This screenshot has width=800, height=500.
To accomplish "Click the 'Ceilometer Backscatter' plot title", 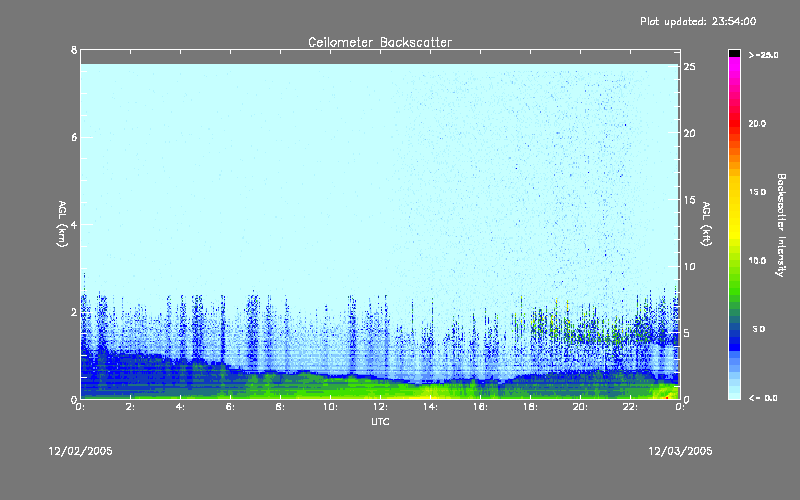I will tap(380, 42).
